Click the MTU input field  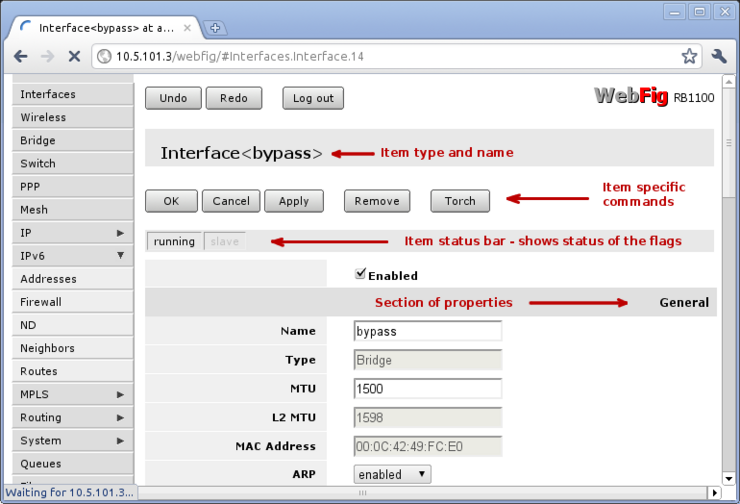pos(427,389)
